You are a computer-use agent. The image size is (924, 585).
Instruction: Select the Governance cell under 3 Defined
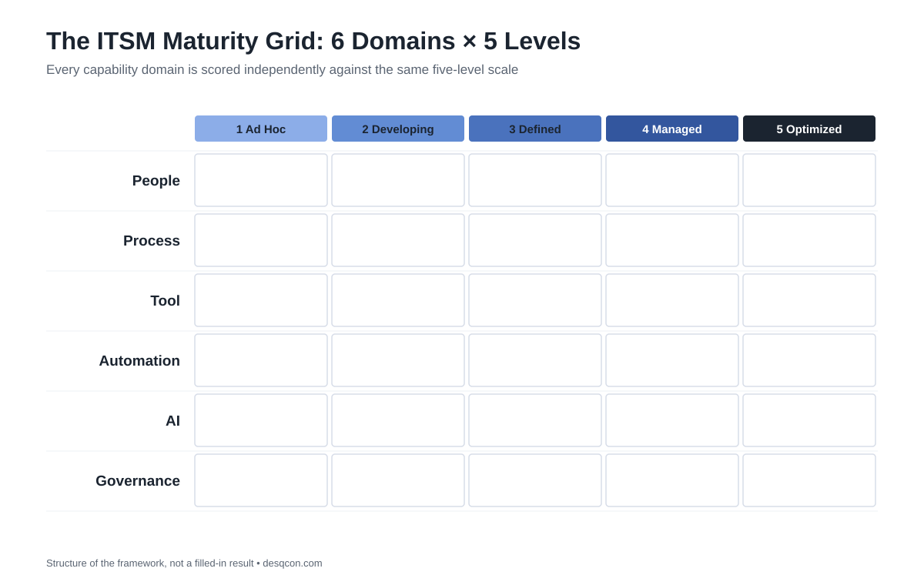coord(535,480)
